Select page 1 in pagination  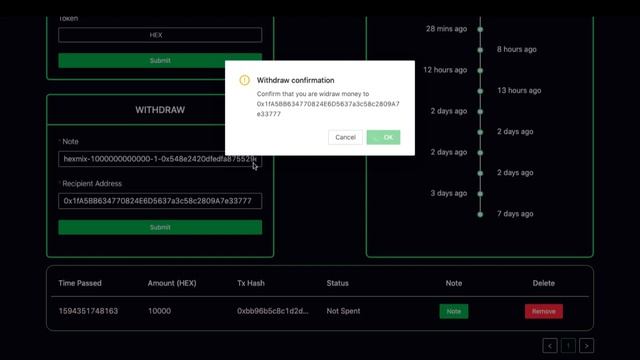568,346
